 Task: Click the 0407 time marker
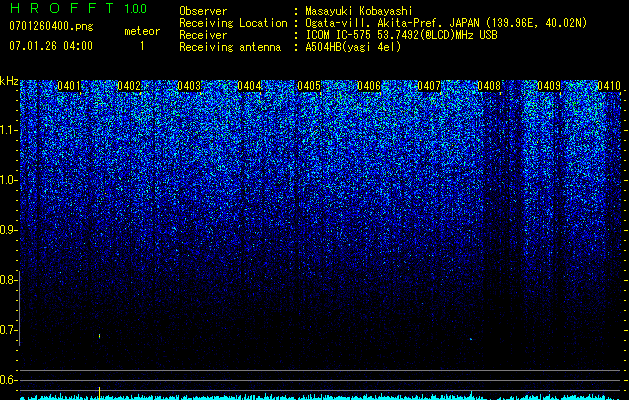tap(429, 86)
